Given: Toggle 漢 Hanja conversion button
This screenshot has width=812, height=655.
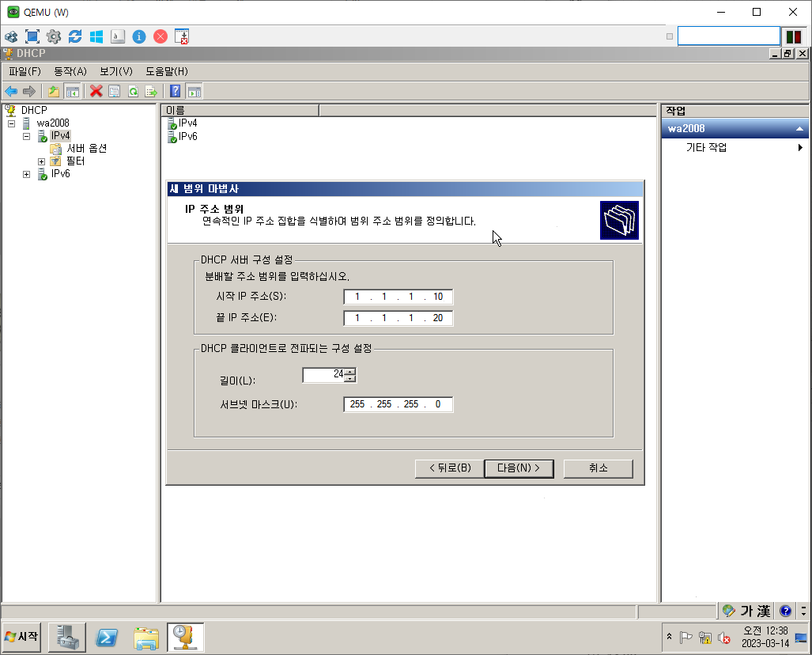Looking at the screenshot, I should click(x=763, y=611).
